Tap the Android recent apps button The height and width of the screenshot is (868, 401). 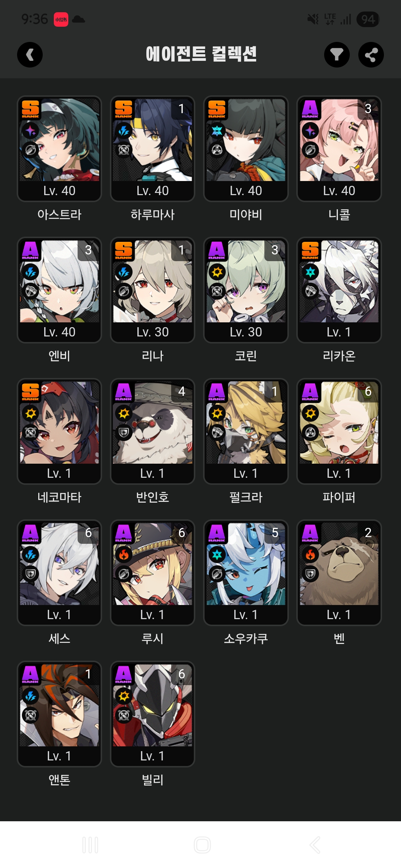coord(90,845)
